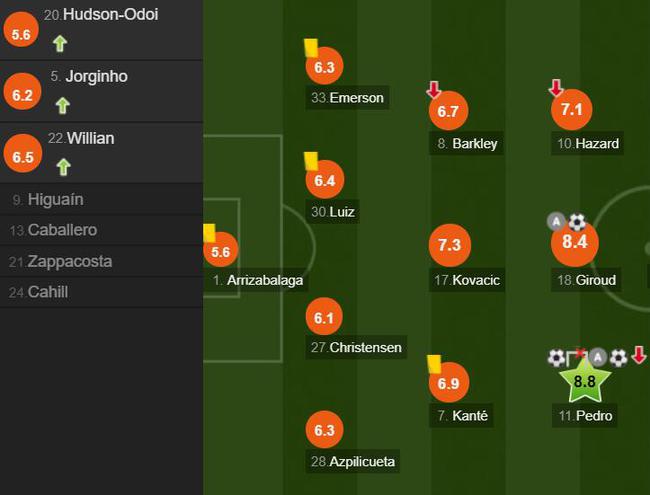650x495 pixels.
Task: Click Luiz's 6.4 rating circle
Action: [x=325, y=180]
